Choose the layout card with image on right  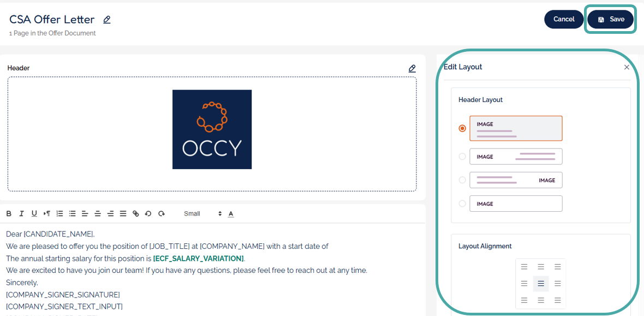pos(516,180)
